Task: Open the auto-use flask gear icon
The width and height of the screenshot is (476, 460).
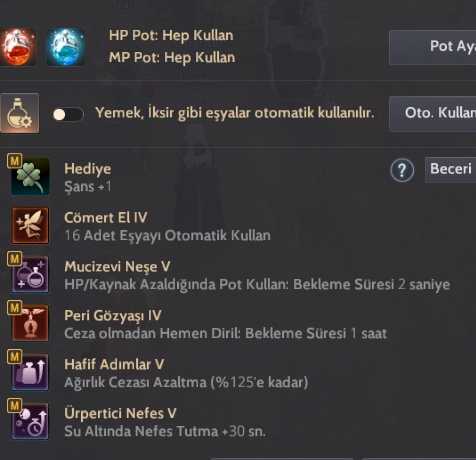Action: pos(20,113)
